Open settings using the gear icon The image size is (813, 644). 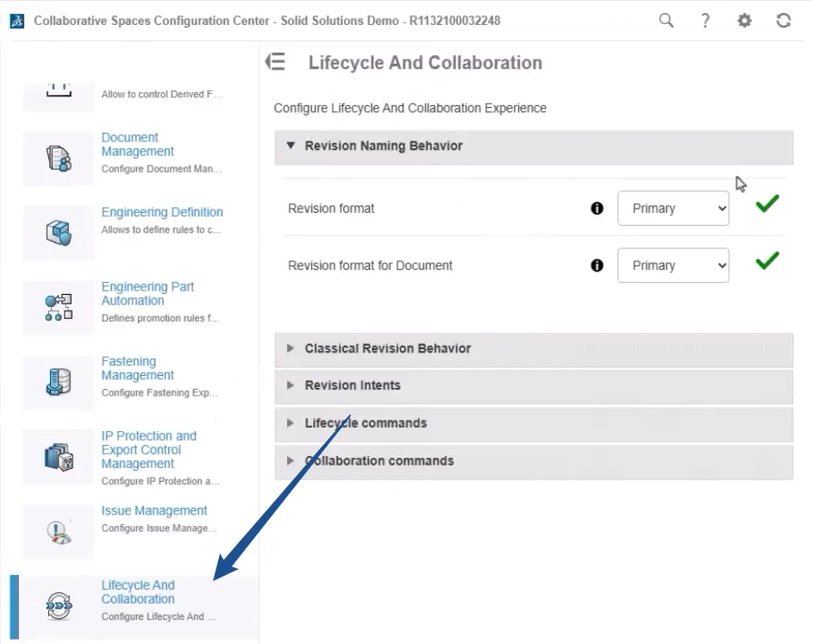click(745, 21)
